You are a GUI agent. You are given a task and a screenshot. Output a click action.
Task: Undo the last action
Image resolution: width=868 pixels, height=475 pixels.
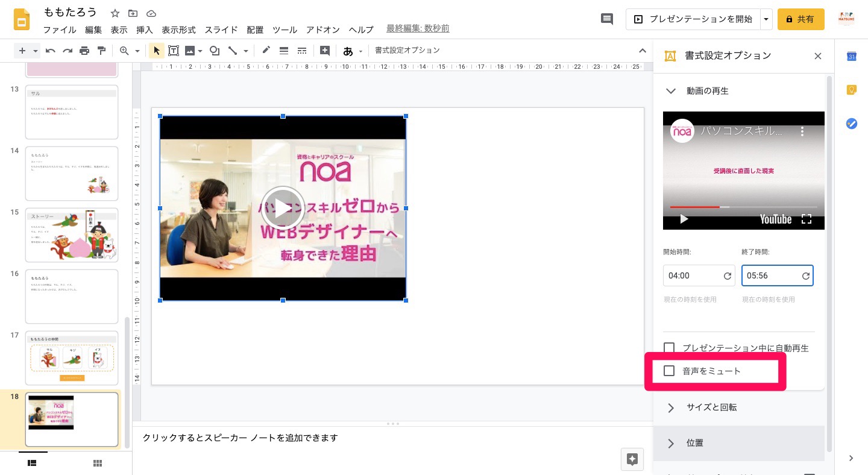(x=51, y=51)
